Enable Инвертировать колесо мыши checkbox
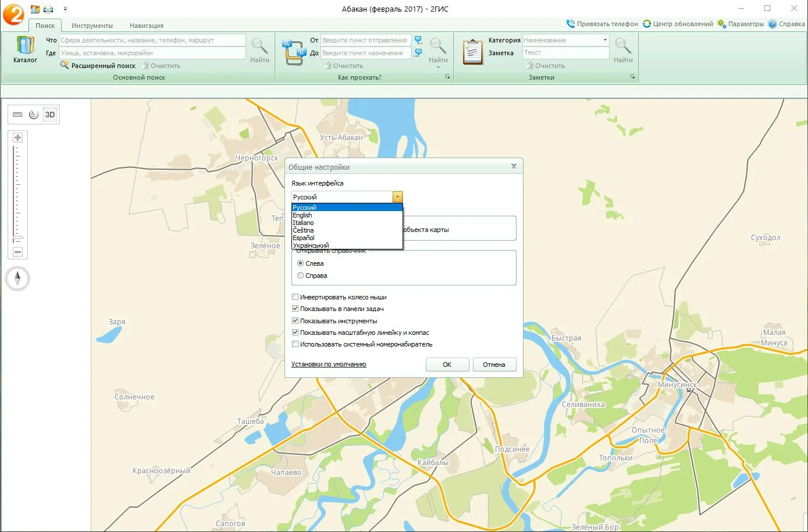Image resolution: width=808 pixels, height=532 pixels. pyautogui.click(x=295, y=297)
